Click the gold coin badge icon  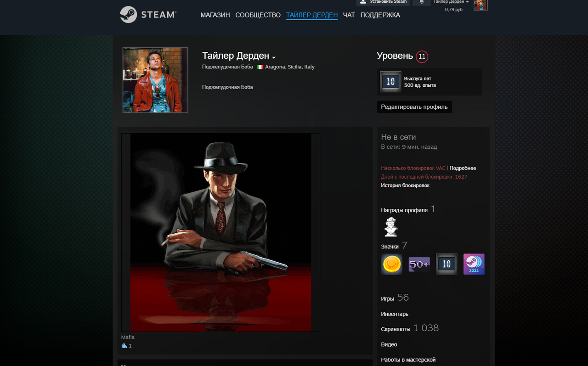pos(392,264)
